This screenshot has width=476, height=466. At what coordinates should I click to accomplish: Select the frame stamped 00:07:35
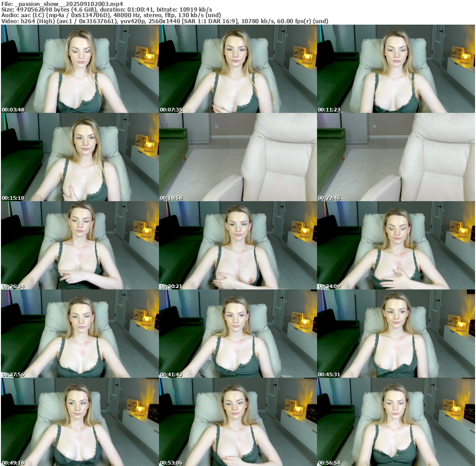tap(238, 69)
